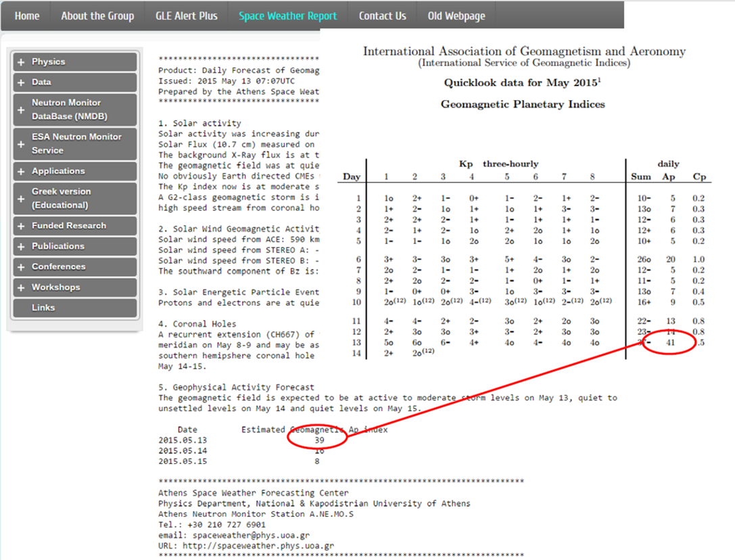This screenshot has height=560, width=735.
Task: Go to About the Group page
Action: (x=97, y=16)
